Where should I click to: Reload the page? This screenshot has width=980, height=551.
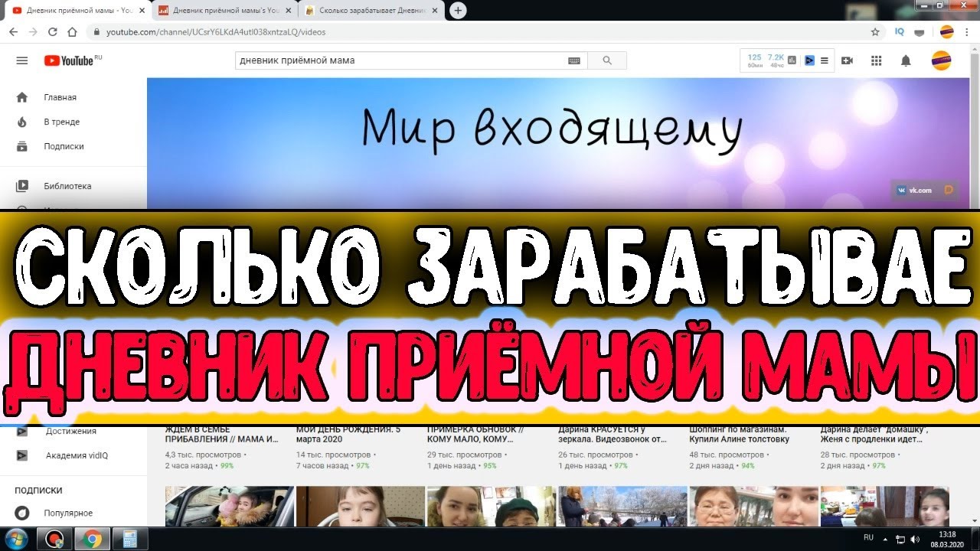point(53,32)
